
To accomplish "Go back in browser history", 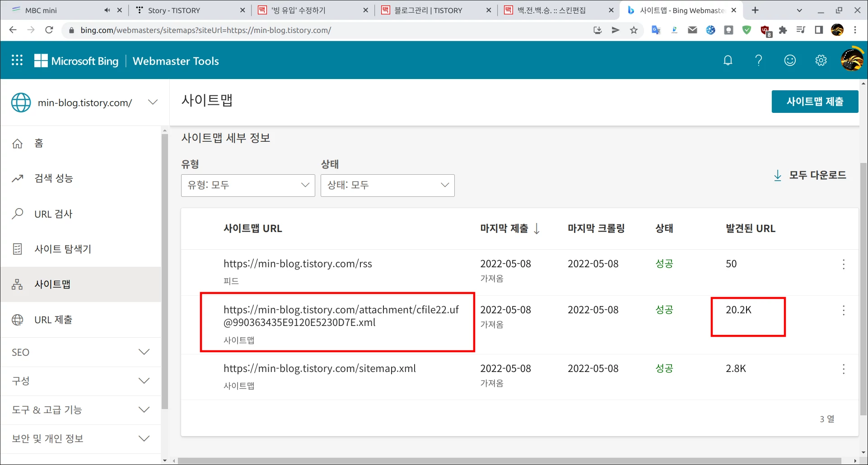I will point(13,30).
